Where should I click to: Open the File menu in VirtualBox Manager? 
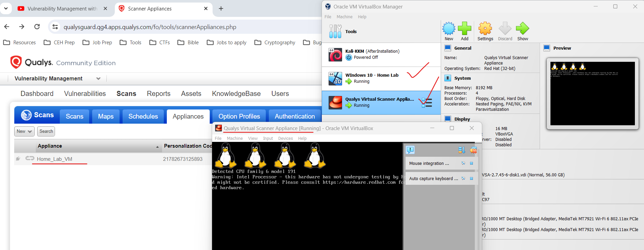(x=328, y=17)
